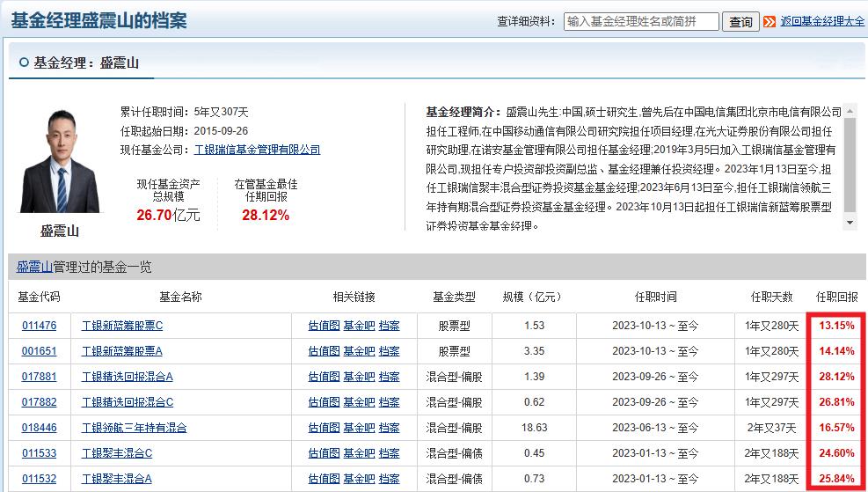Open 基金吧 for 工银新蓝筹股票A
The width and height of the screenshot is (868, 492).
click(360, 351)
